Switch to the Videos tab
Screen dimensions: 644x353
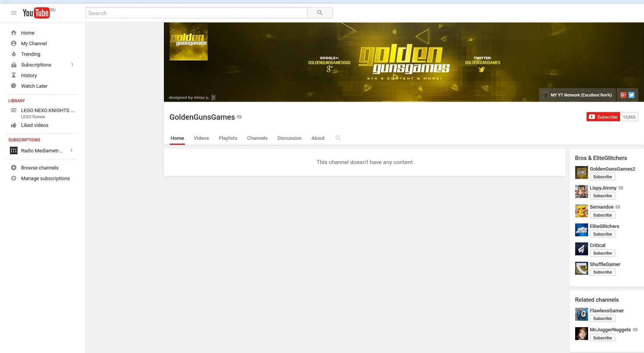201,138
